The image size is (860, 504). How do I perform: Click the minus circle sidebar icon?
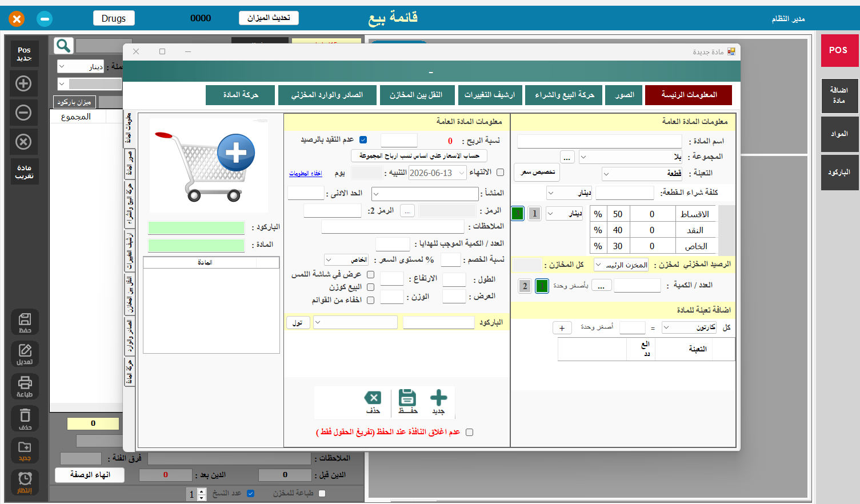pyautogui.click(x=23, y=113)
